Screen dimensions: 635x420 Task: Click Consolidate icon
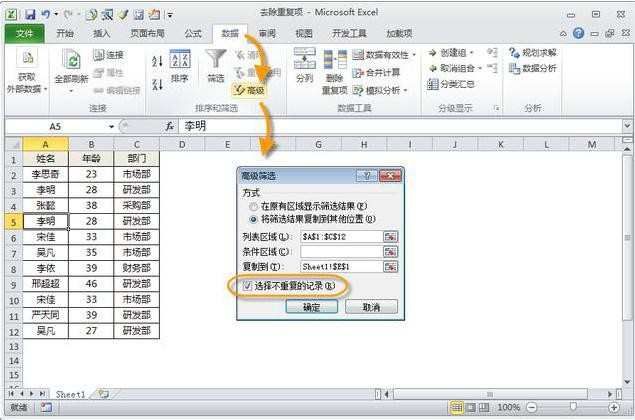tap(358, 73)
